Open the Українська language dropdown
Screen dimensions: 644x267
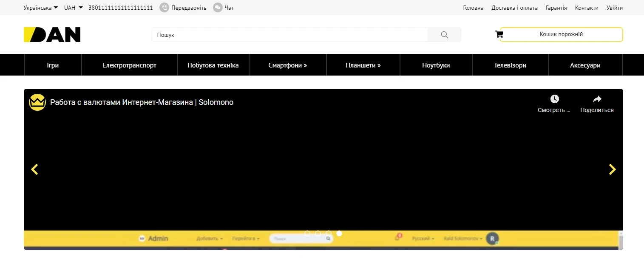point(40,8)
